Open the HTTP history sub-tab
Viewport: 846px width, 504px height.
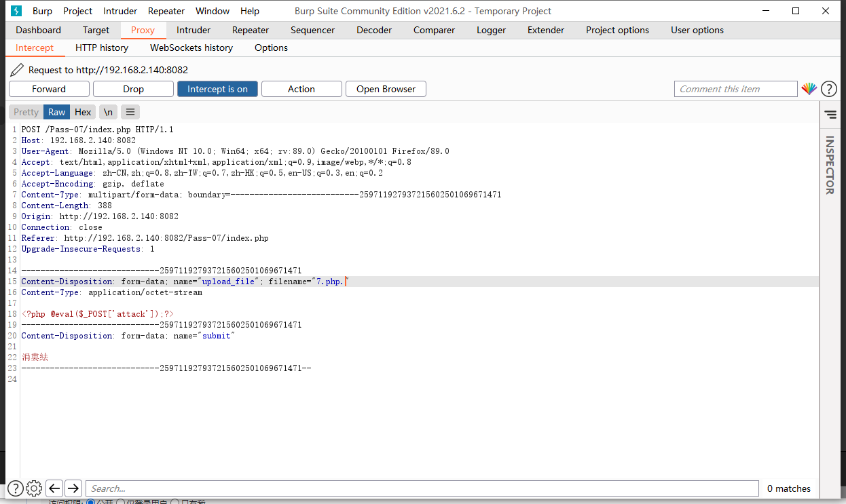click(x=102, y=47)
